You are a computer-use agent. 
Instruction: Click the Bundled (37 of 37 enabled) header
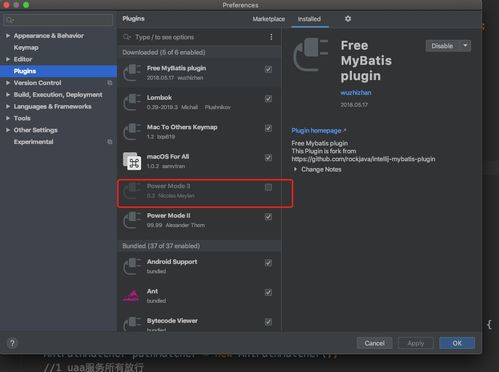click(161, 246)
